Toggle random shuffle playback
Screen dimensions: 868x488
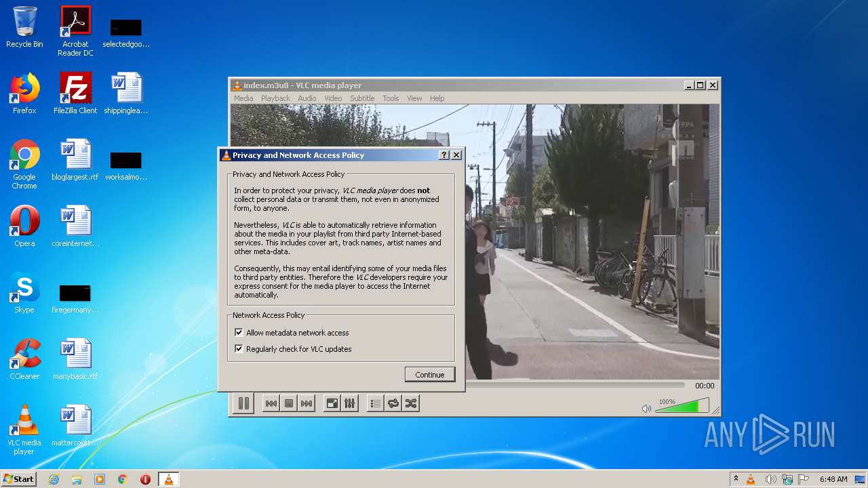tap(410, 403)
